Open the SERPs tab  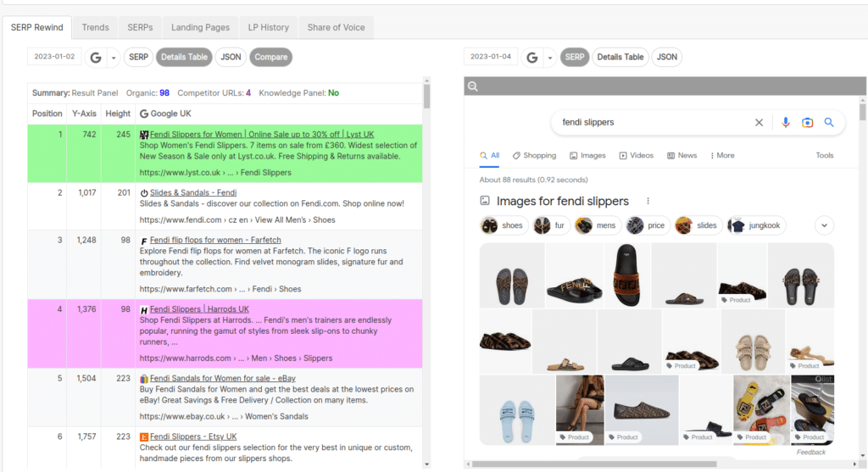point(140,27)
